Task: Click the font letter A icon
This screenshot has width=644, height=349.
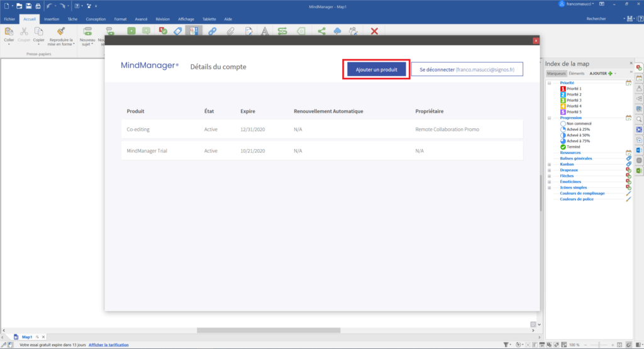Action: pyautogui.click(x=265, y=31)
